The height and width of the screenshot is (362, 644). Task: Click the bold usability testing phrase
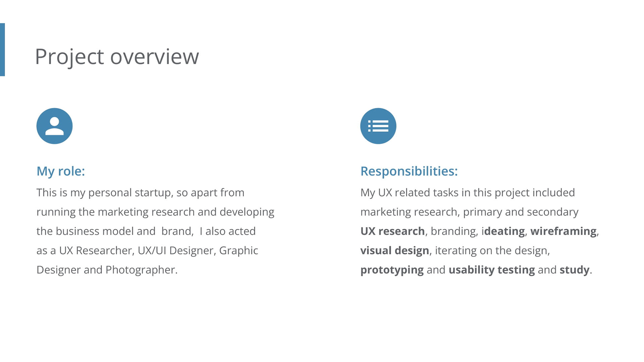pos(491,270)
